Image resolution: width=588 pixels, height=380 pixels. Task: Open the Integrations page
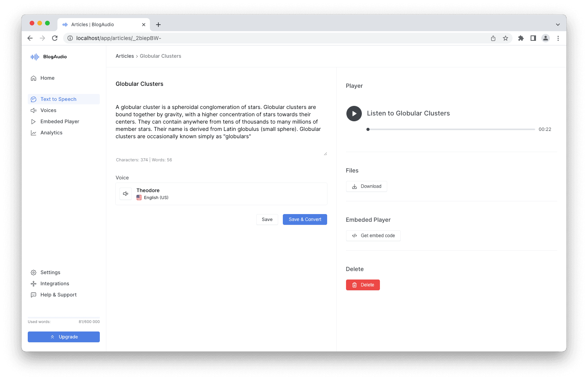tap(55, 284)
